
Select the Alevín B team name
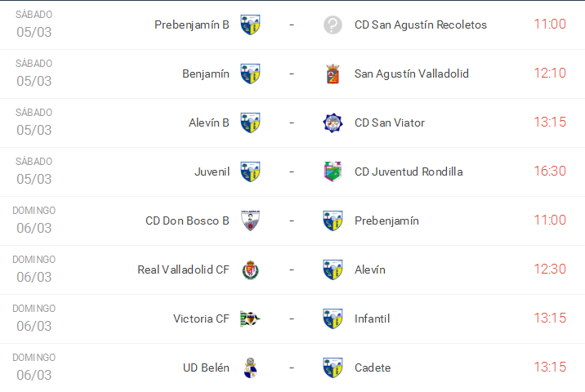tap(208, 122)
